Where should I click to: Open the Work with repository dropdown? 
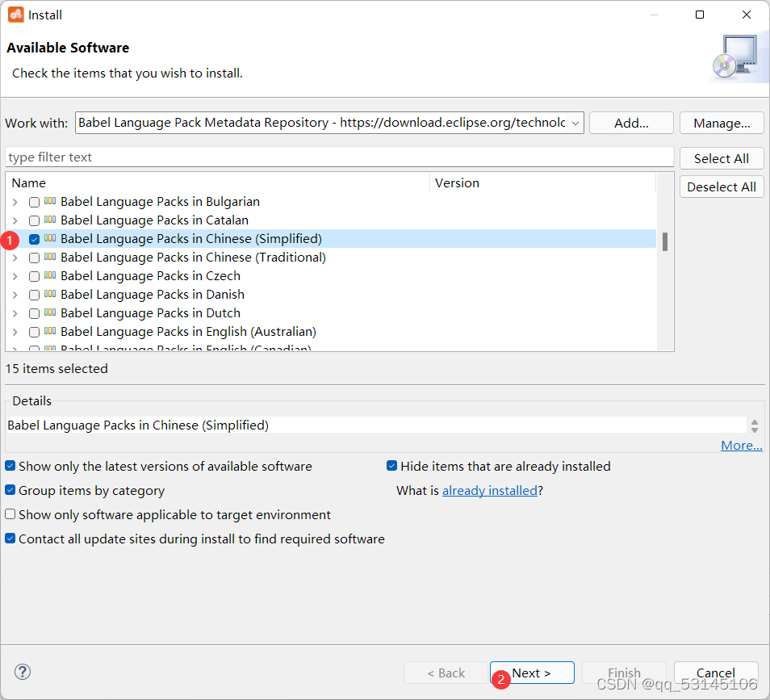coord(575,123)
